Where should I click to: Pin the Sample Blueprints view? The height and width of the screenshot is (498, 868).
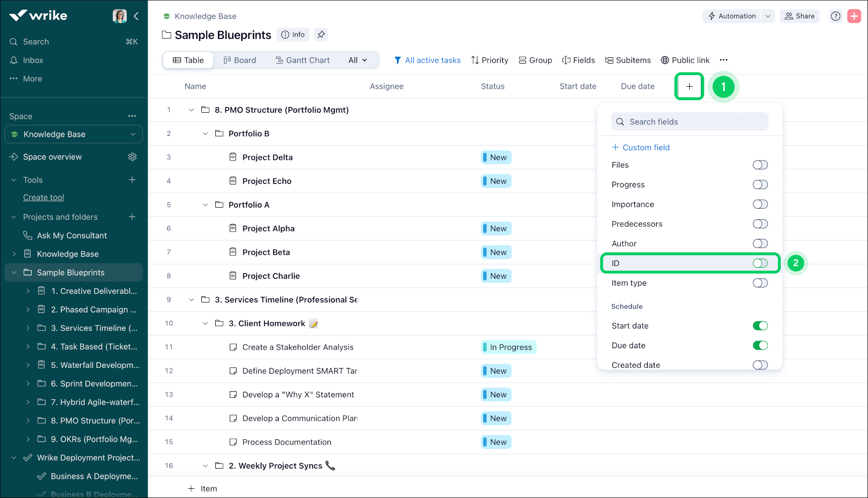click(x=321, y=34)
